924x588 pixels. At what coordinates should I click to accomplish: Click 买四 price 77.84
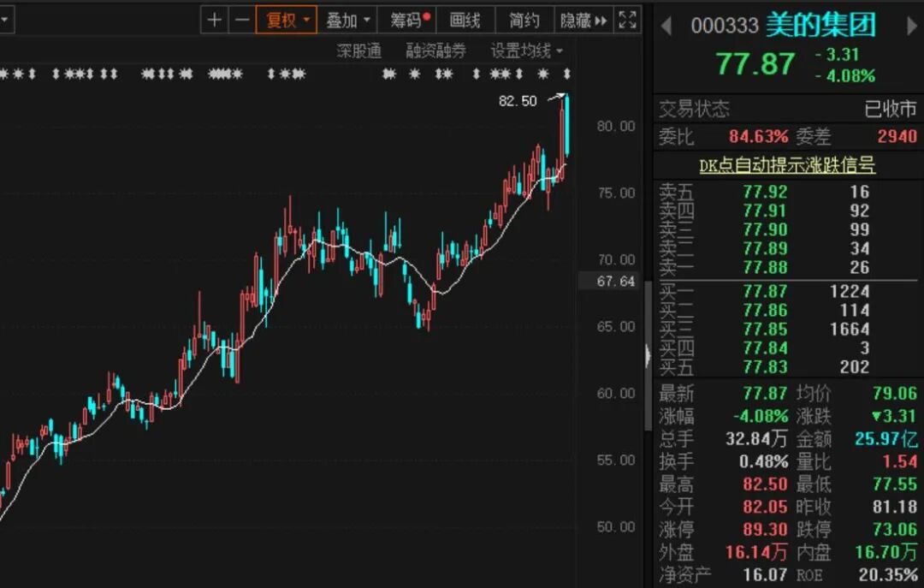765,347
